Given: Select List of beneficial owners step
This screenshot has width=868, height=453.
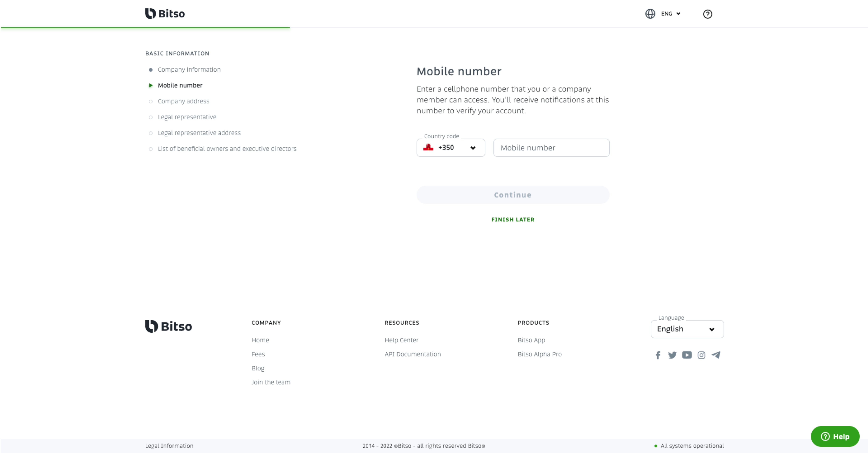Looking at the screenshot, I should [227, 149].
